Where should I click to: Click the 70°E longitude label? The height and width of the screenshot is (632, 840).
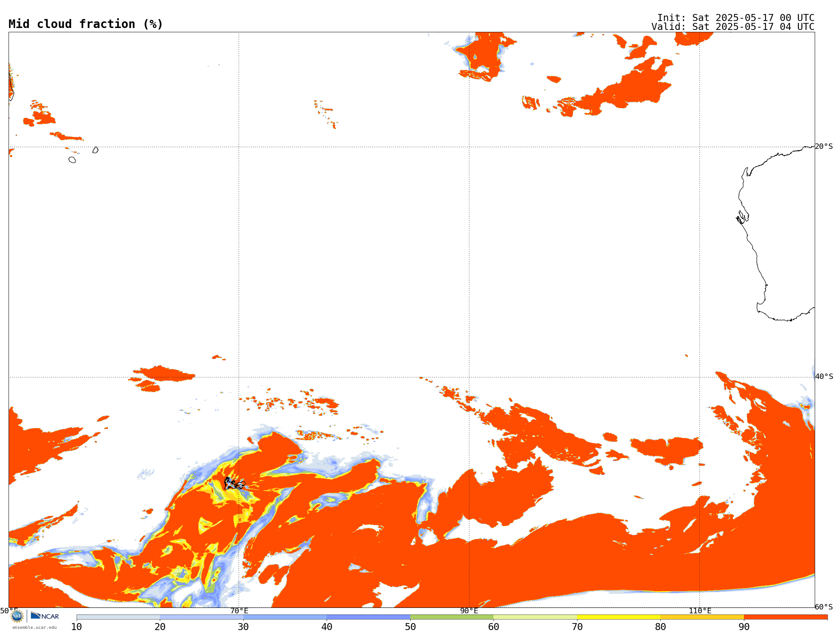click(239, 611)
